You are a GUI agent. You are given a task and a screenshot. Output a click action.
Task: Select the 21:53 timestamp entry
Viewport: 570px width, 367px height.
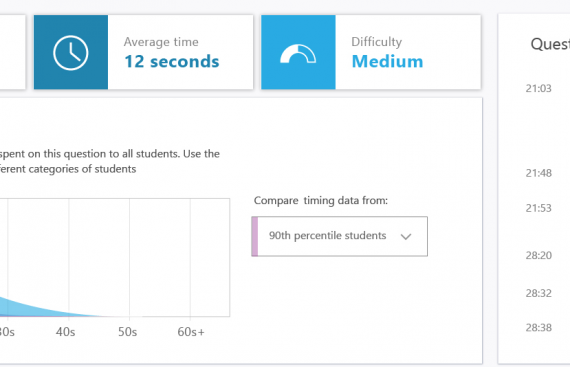(x=538, y=208)
